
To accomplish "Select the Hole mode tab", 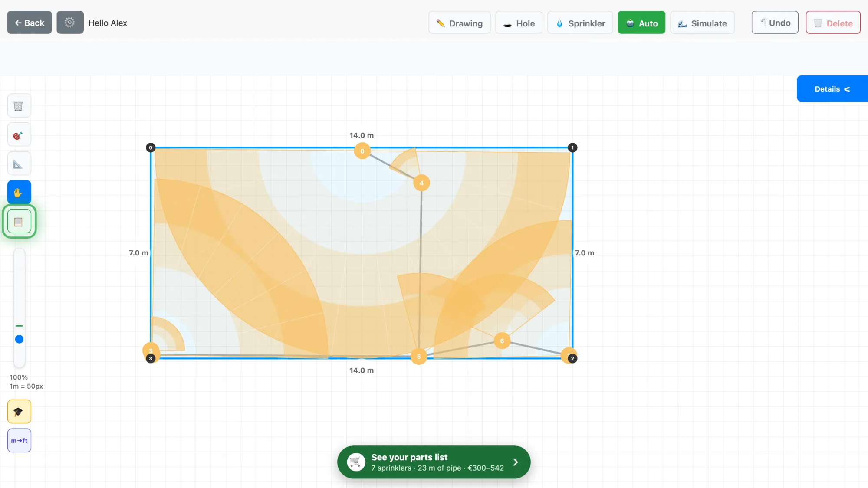I will [519, 23].
